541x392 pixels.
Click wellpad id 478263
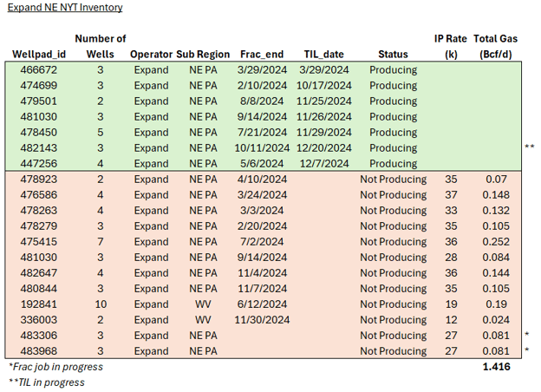click(x=38, y=211)
